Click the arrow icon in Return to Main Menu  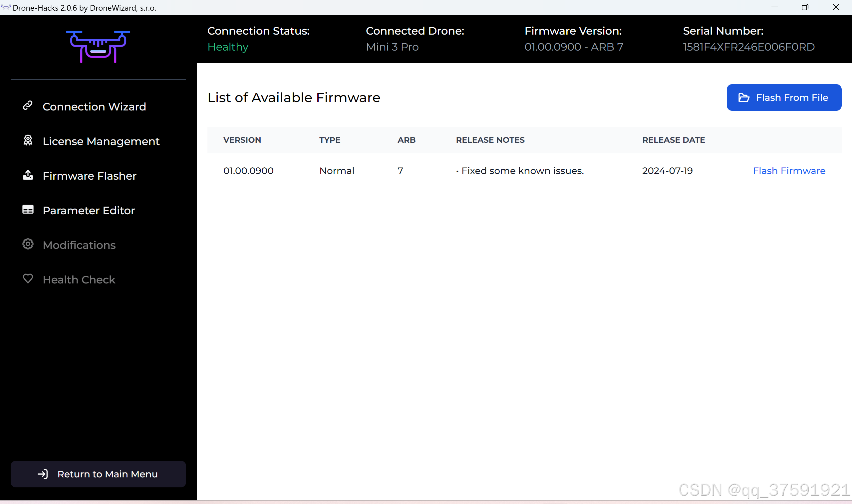tap(43, 474)
